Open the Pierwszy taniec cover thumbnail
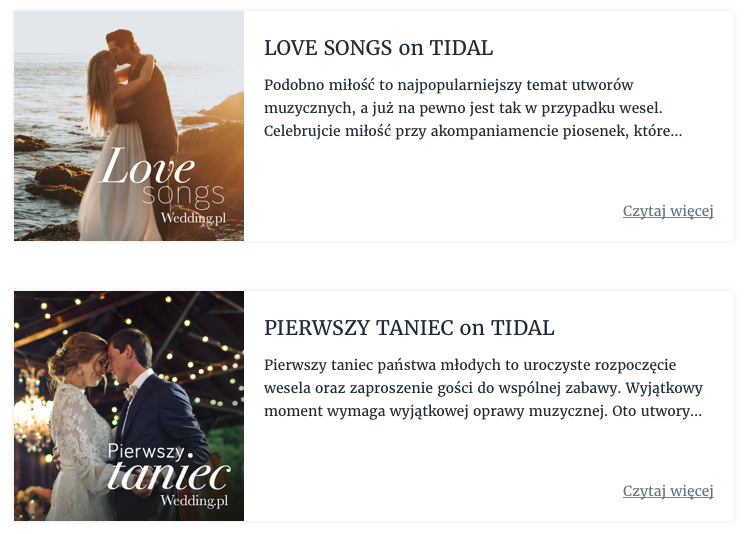Viewport: 752px width, 534px height. (x=129, y=405)
